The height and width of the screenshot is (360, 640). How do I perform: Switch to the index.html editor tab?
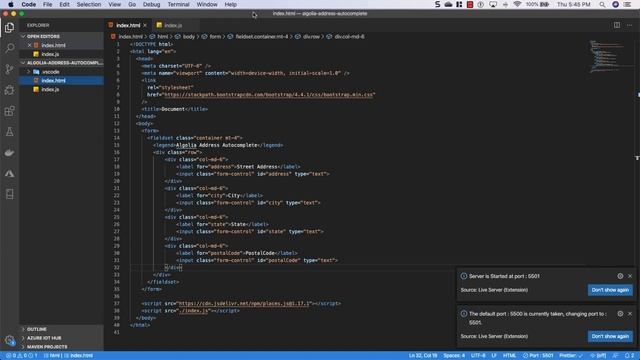(128, 25)
